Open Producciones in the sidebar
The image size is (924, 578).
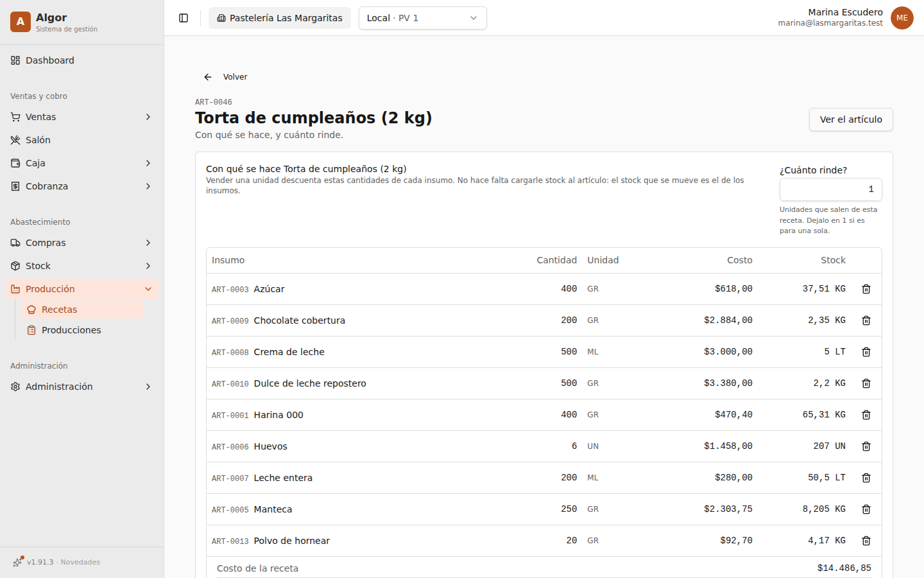tap(83, 330)
